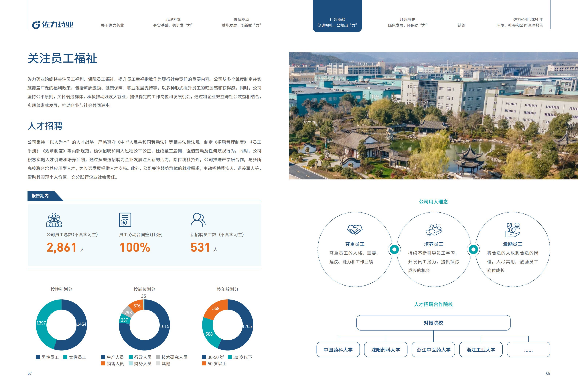Image resolution: width=578 pixels, height=392 pixels.
Task: Click the teal ring connector between 培养员工 and 激励员工
Action: 473,249
